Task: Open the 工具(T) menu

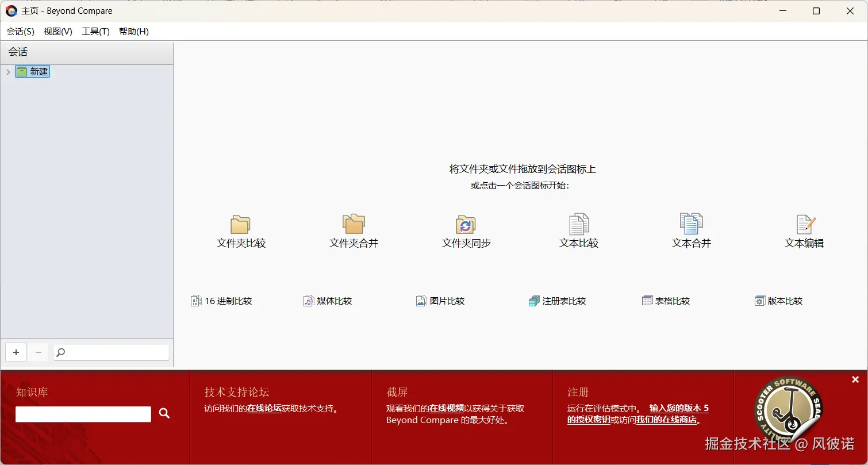Action: pos(95,32)
